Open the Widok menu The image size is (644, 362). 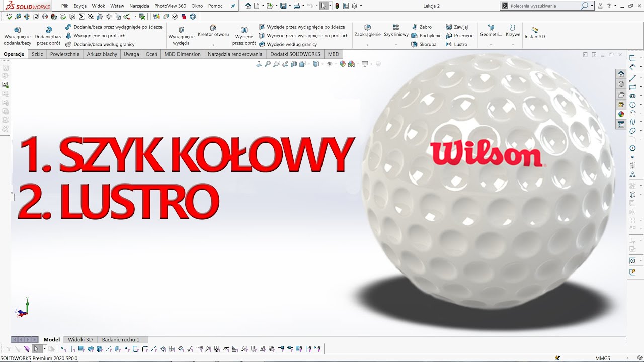click(x=99, y=6)
